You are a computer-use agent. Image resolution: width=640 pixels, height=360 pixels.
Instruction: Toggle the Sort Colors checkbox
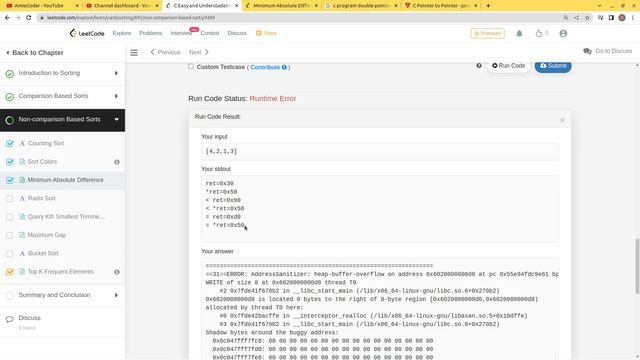10,162
